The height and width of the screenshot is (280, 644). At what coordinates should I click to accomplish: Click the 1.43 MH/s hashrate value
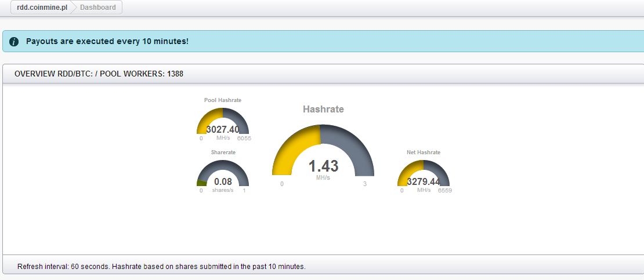[x=323, y=166]
